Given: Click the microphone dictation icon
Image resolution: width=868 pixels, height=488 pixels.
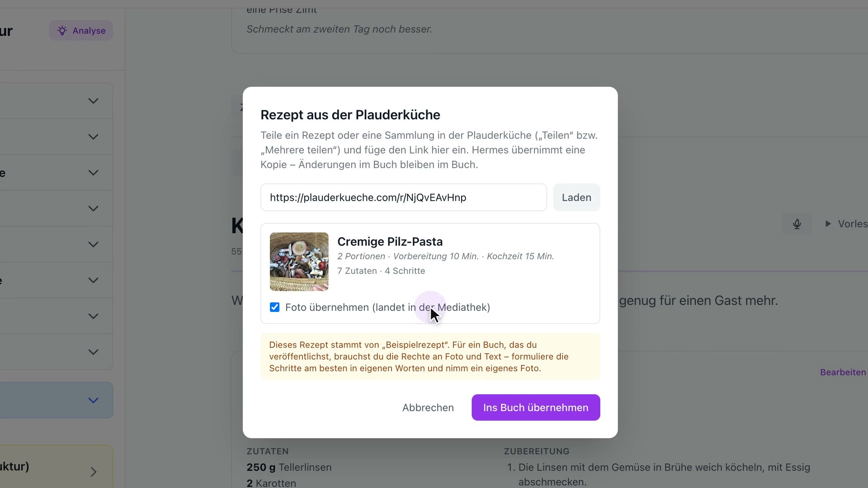Looking at the screenshot, I should (797, 224).
